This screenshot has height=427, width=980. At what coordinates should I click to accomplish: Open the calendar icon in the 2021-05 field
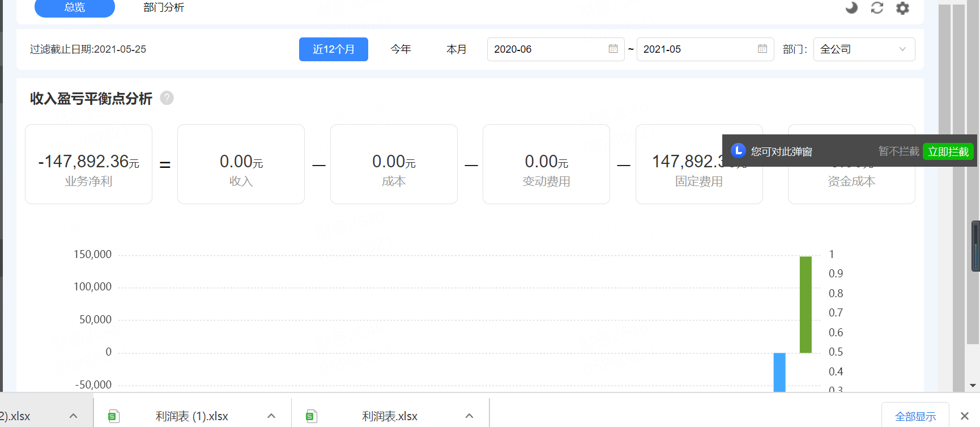pos(762,49)
